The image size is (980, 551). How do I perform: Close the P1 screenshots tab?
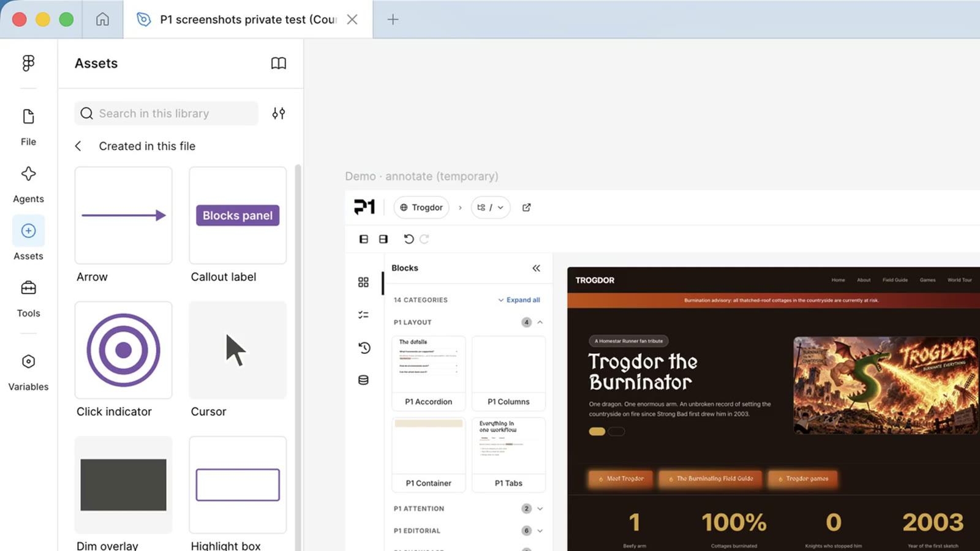[352, 20]
